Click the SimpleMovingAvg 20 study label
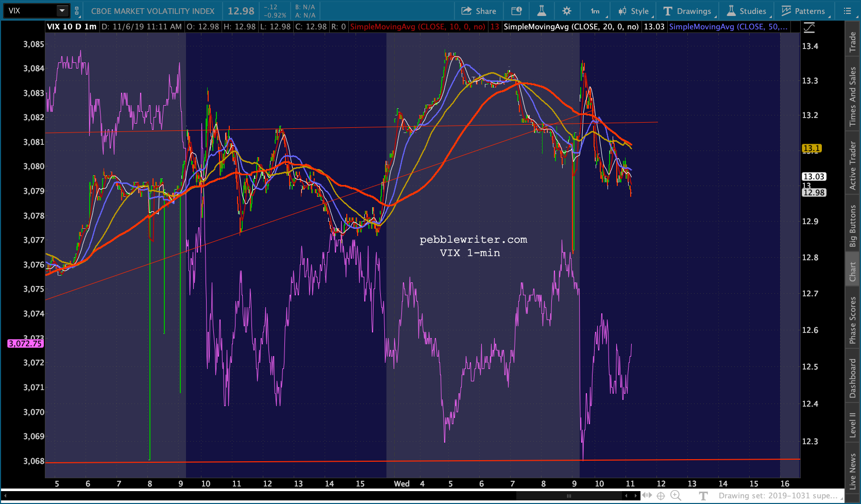This screenshot has height=504, width=861. (x=571, y=27)
